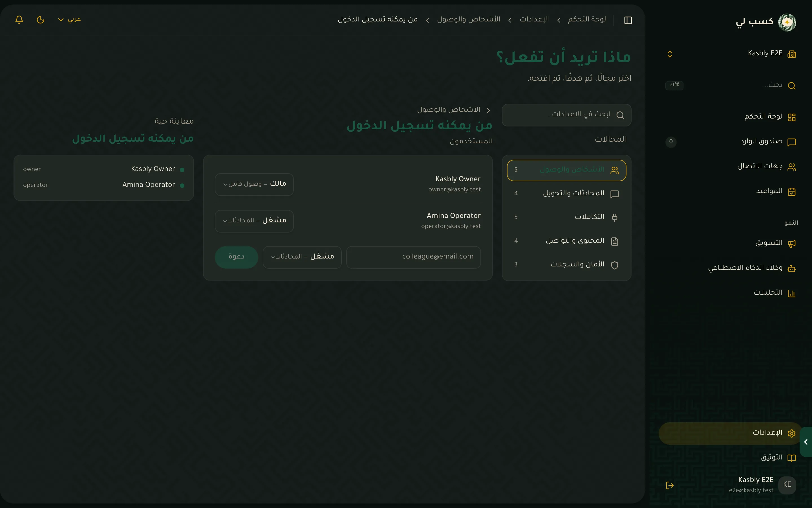Click back link الأشخاص والوصول above heading

(x=454, y=110)
